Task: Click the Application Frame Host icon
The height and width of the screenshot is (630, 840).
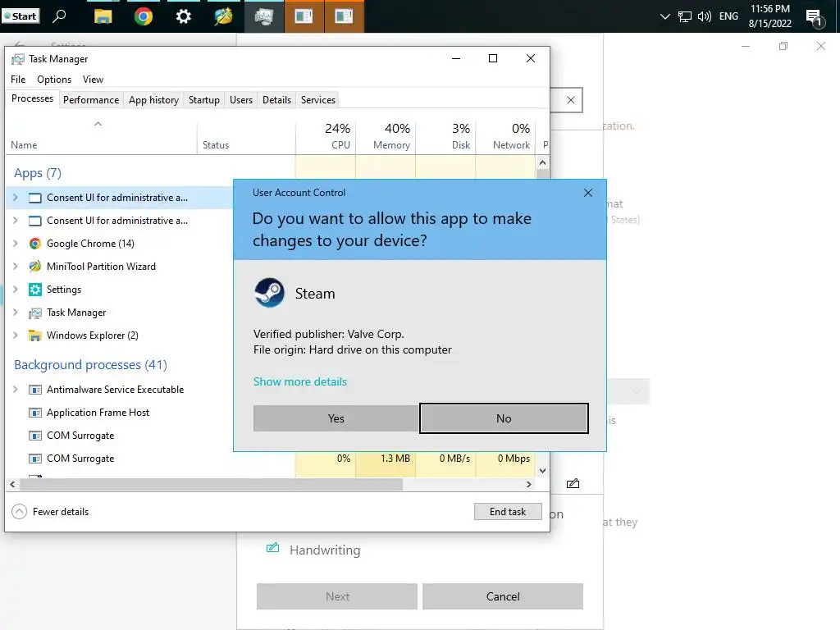Action: coord(34,413)
